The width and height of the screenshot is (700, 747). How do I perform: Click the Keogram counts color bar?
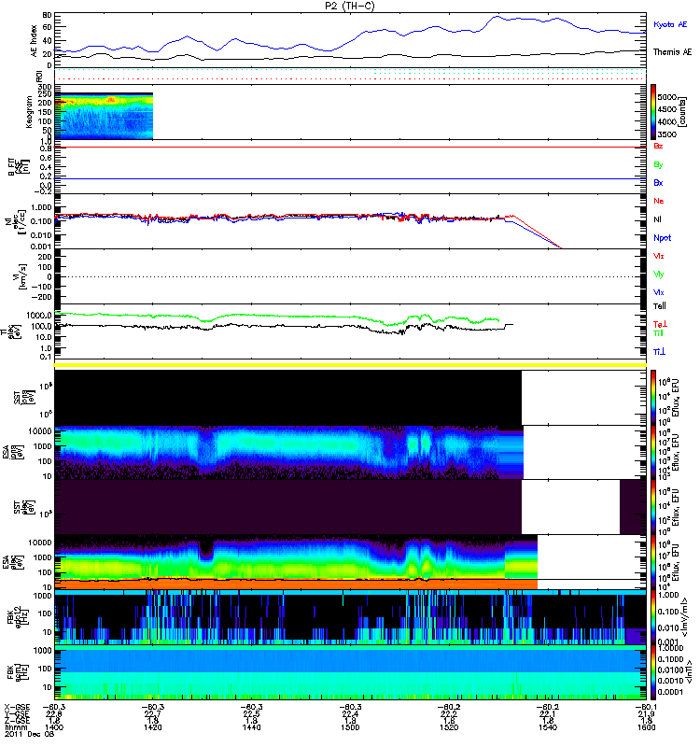(x=653, y=112)
